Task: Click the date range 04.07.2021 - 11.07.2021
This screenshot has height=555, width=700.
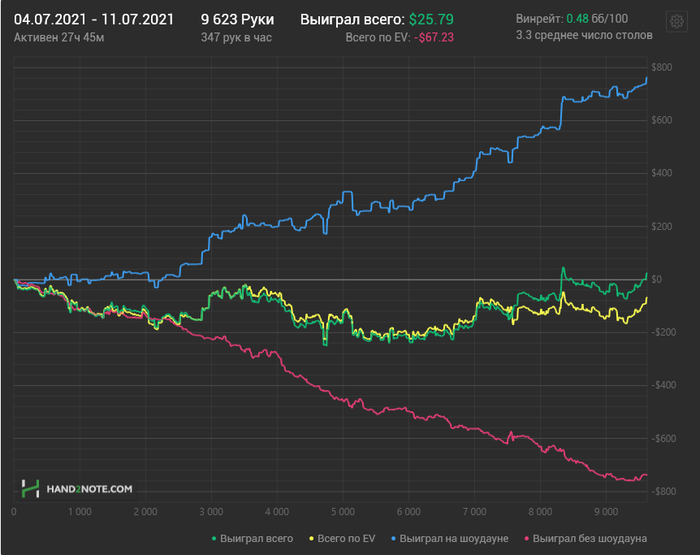Action: 94,20
